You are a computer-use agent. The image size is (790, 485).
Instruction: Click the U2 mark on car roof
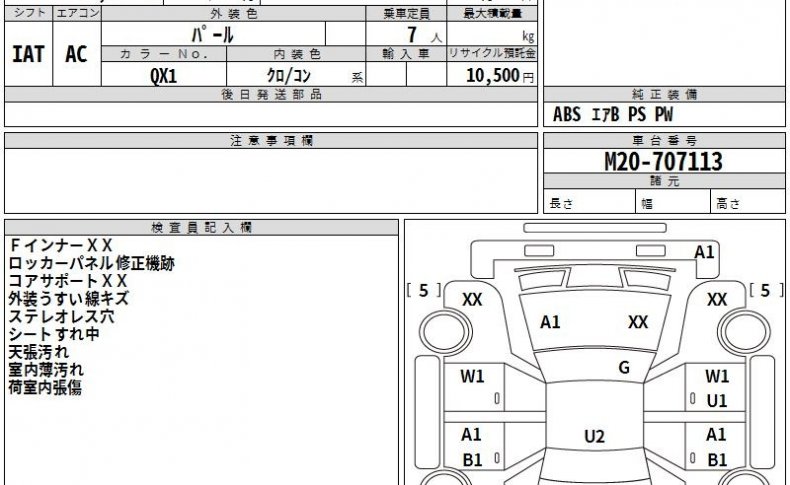pos(594,436)
